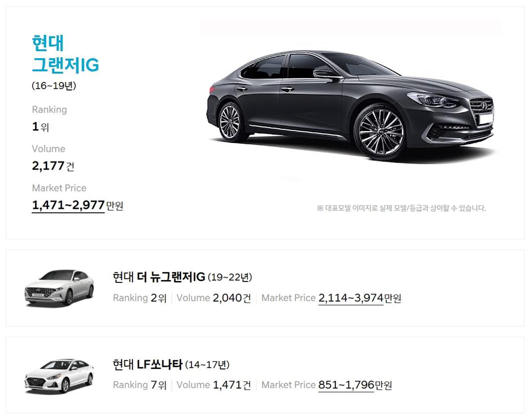Click the 대표모델 이미지 disclaimer note
Viewport: 530px width, 420px height.
click(x=401, y=208)
